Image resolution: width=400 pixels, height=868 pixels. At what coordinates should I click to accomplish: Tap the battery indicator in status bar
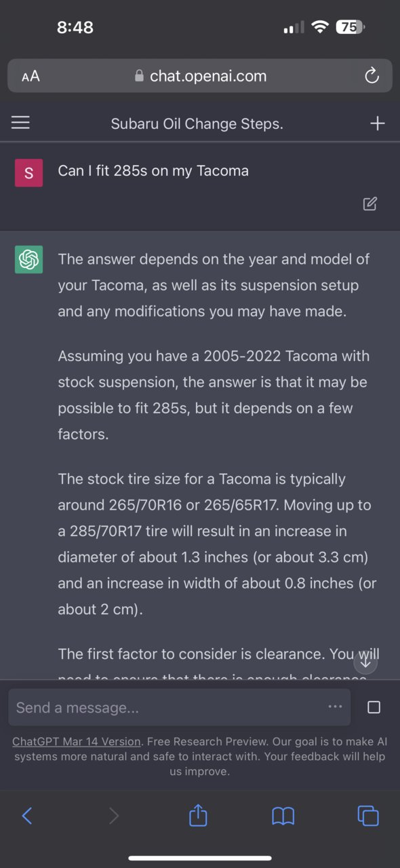point(350,27)
